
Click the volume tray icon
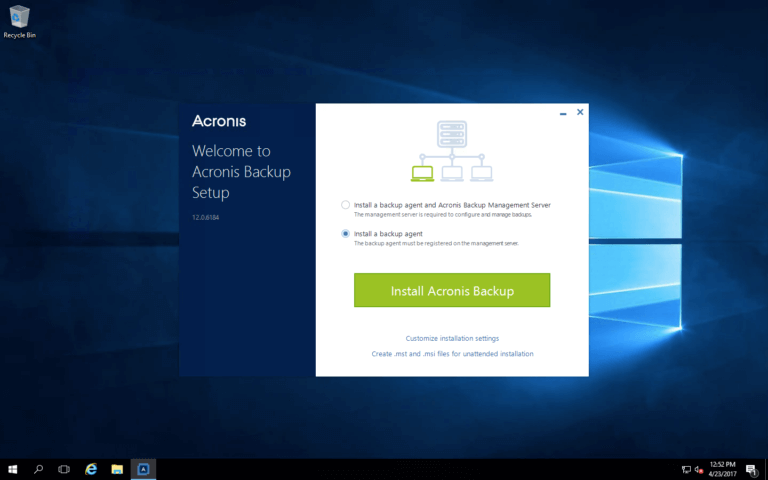699,470
